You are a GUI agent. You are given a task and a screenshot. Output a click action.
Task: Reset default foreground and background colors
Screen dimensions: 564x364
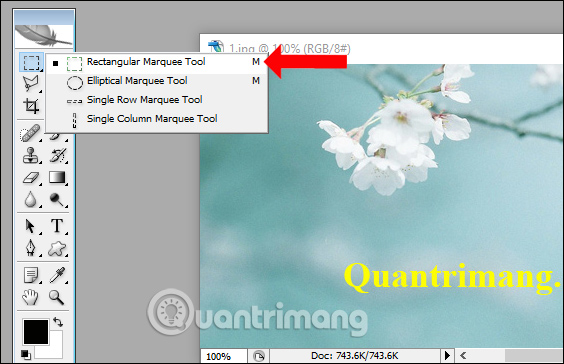(25, 355)
